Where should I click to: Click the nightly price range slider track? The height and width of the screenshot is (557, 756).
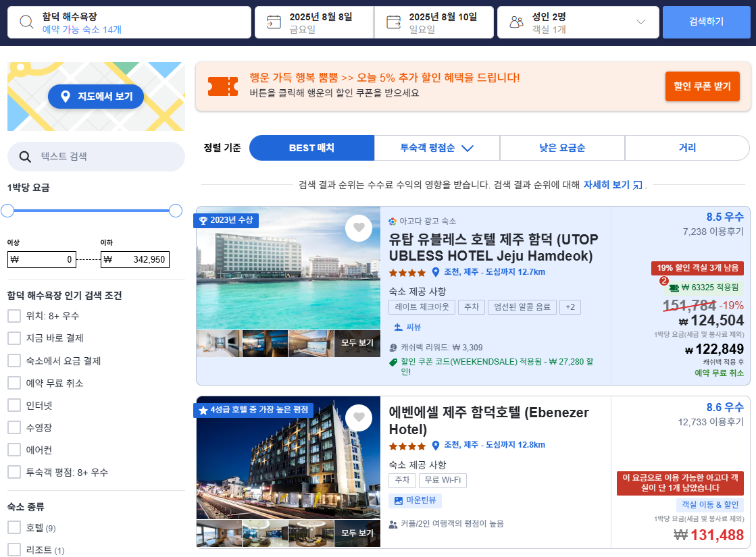tap(92, 211)
